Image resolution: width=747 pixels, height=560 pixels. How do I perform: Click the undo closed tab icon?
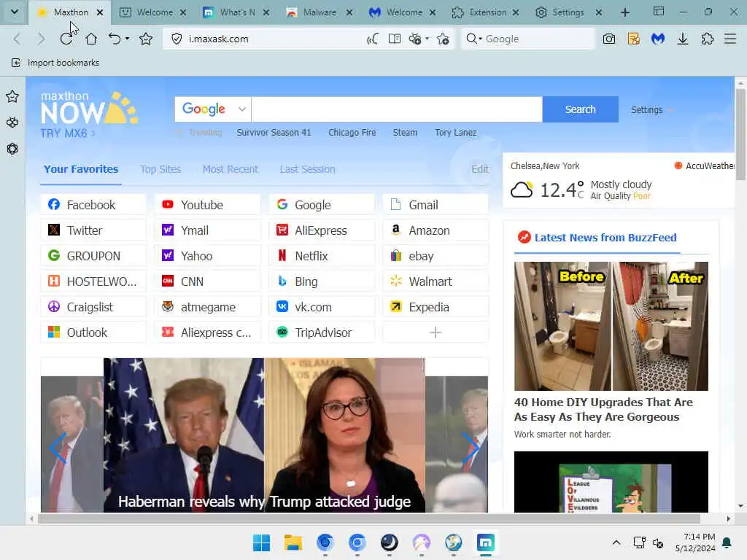(x=115, y=39)
